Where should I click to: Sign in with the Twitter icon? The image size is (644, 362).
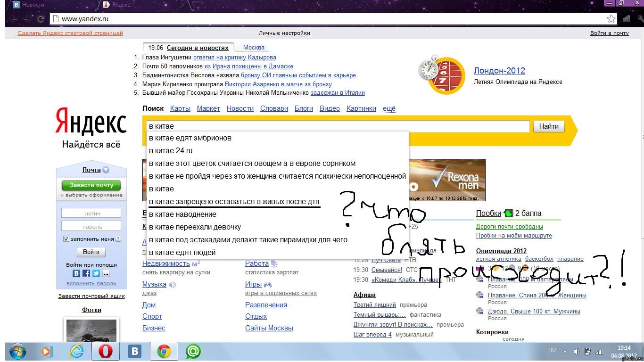96,273
